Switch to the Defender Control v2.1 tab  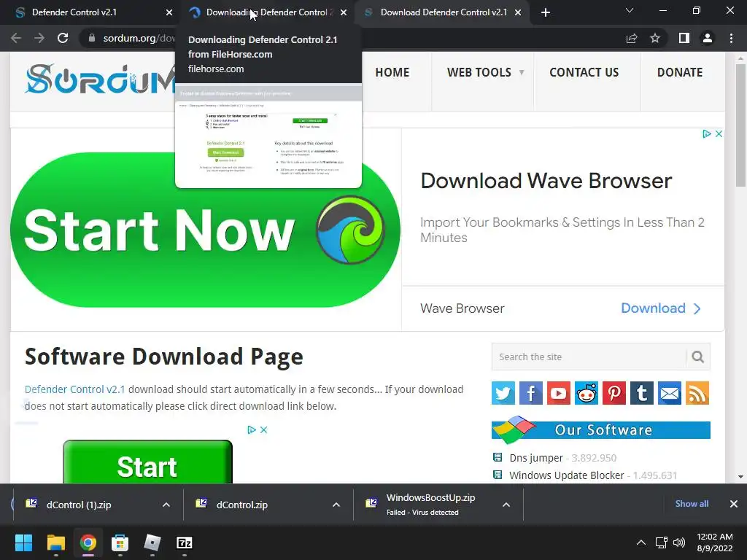pyautogui.click(x=90, y=12)
